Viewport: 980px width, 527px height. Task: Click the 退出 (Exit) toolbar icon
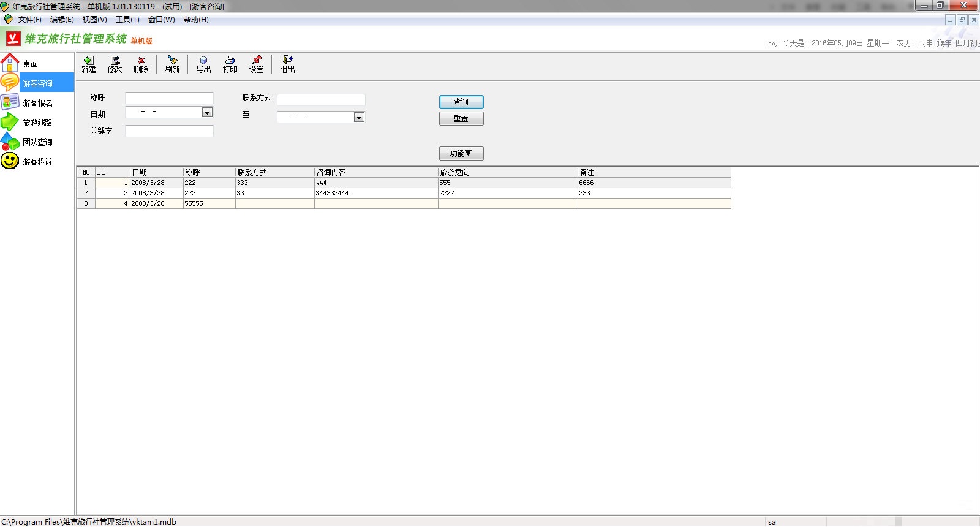click(x=288, y=64)
